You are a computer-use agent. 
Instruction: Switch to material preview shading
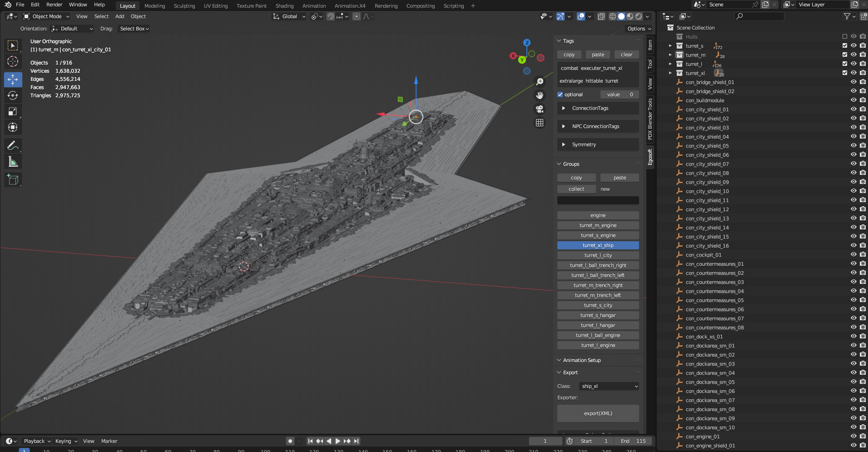point(630,16)
